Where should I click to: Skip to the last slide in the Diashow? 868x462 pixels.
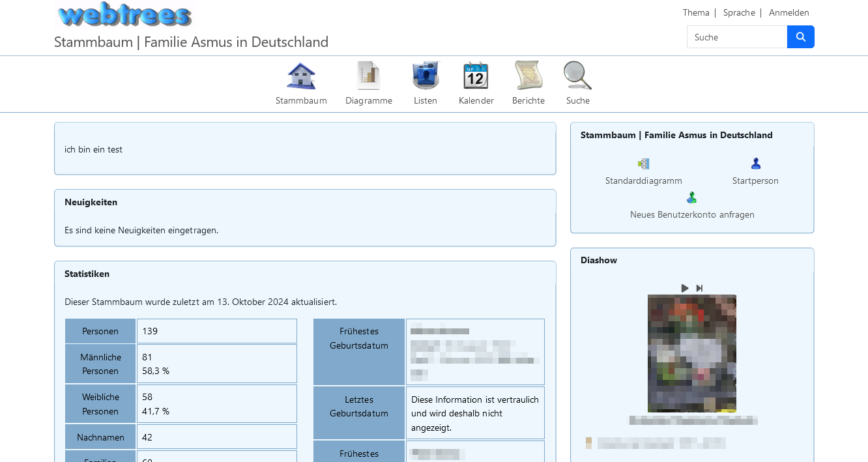(x=699, y=287)
